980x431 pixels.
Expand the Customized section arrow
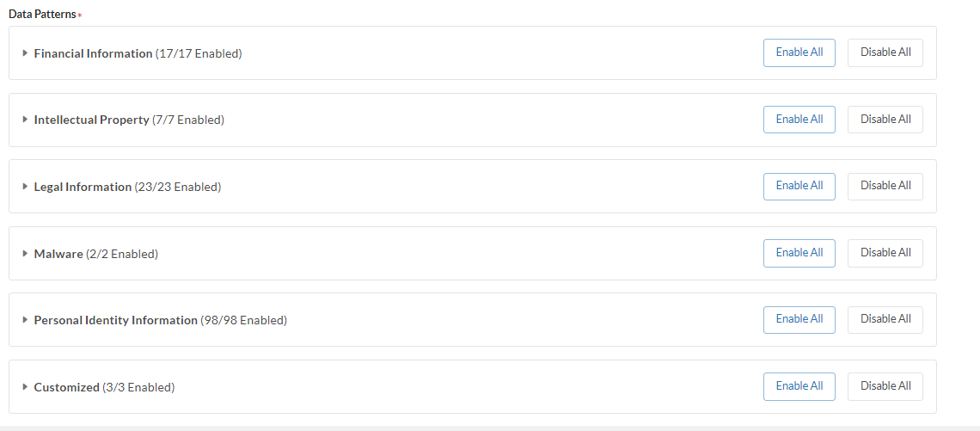tap(26, 387)
